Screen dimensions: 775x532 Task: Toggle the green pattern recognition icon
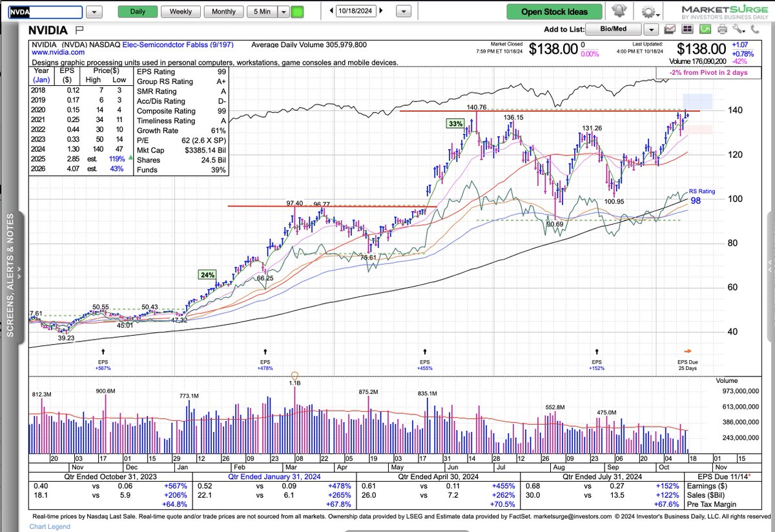coord(705,29)
